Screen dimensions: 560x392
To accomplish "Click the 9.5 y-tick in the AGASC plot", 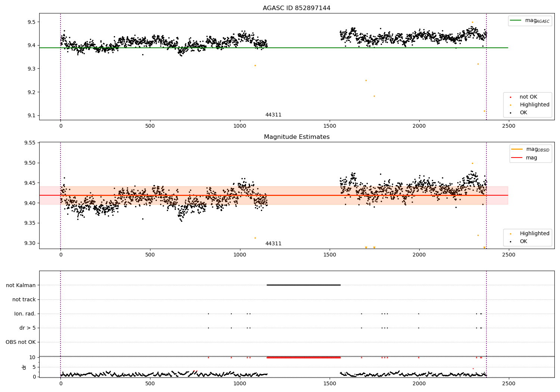I will pyautogui.click(x=31, y=22).
